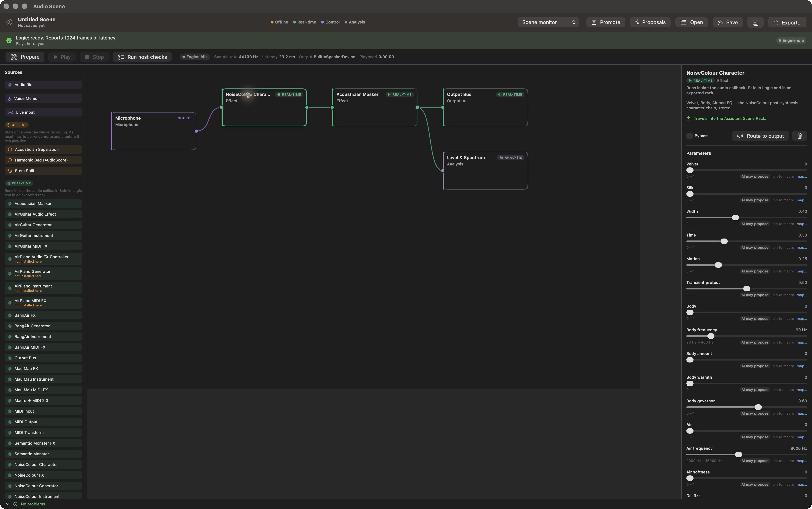Screen dimensions: 812x509
Task: Click the No problems checkmark icon
Action: [x=15, y=504]
